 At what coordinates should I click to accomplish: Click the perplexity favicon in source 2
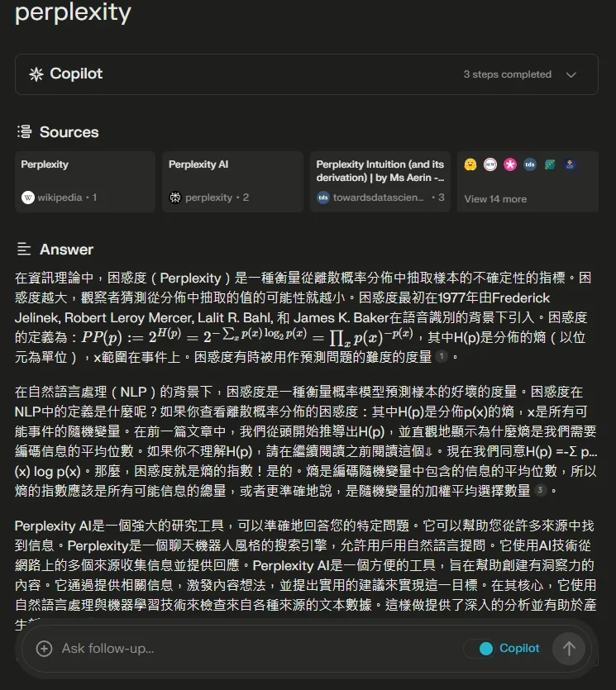point(175,197)
